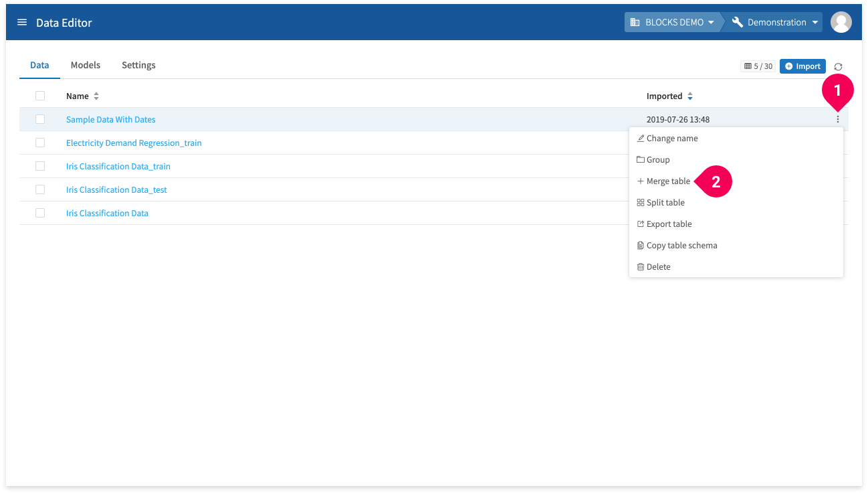Click the refresh table list icon
Screen dimensions: 868x494
click(x=838, y=66)
